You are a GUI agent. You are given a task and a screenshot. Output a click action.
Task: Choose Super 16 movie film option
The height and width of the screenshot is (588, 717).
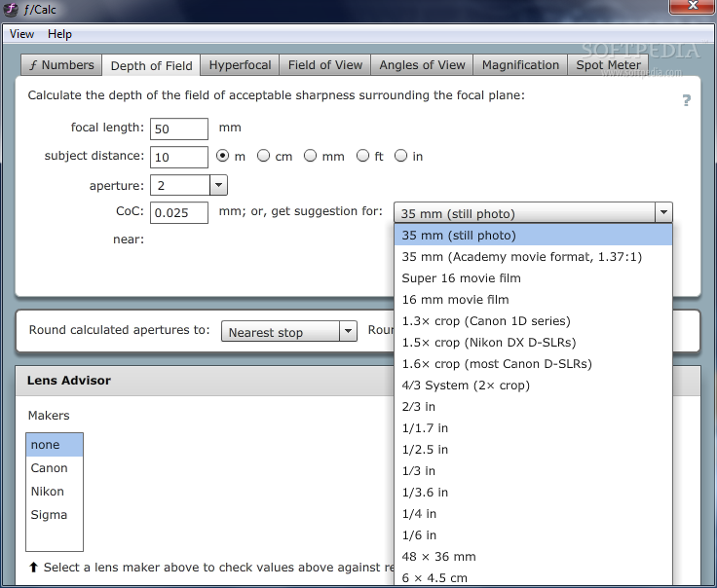coord(533,278)
